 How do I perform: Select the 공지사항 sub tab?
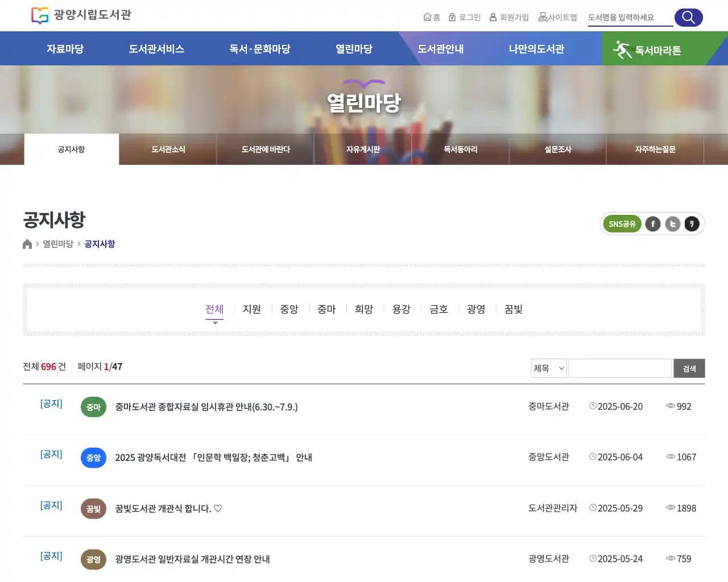click(x=72, y=149)
